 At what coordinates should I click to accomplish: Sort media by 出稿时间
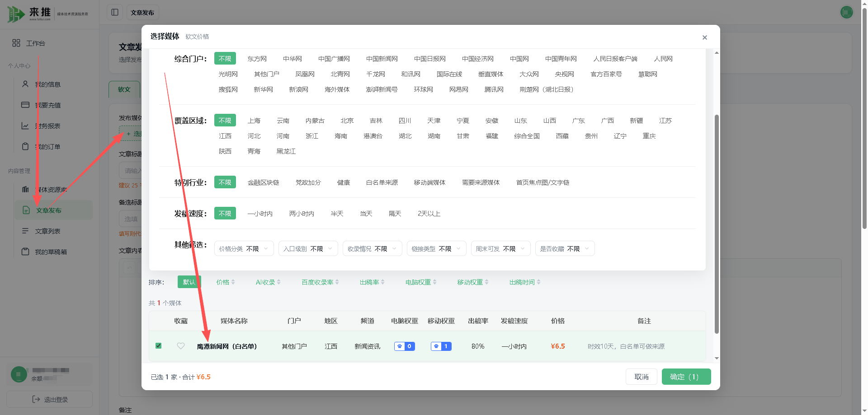(x=525, y=282)
